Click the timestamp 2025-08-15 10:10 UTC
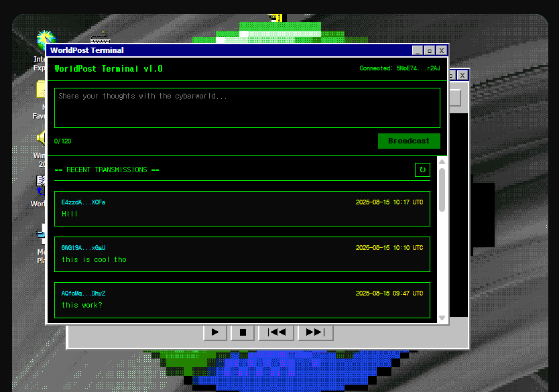 click(x=389, y=248)
